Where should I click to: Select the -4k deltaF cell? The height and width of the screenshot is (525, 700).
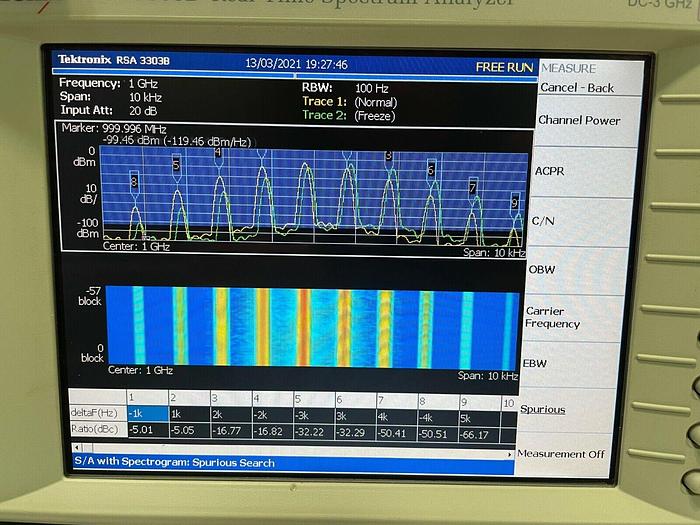[x=439, y=418]
